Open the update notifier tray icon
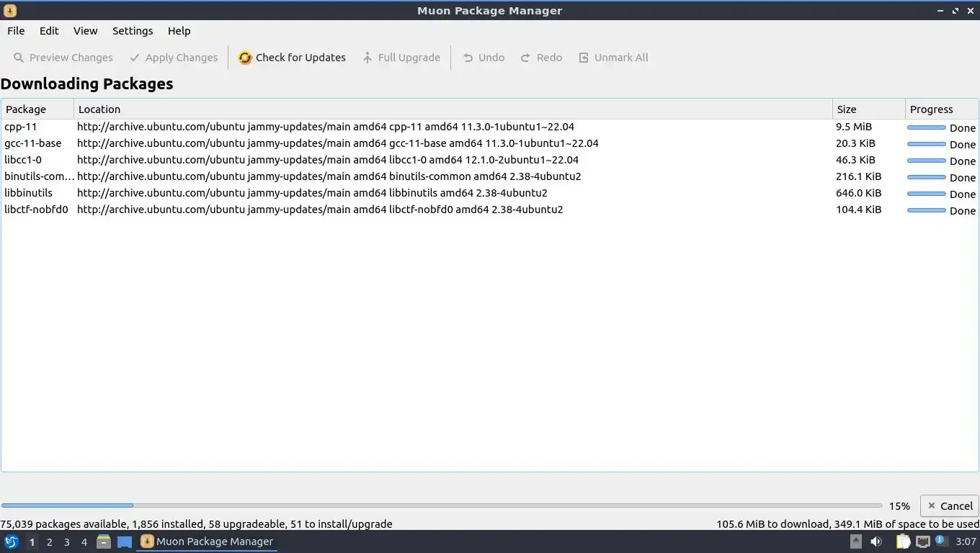This screenshot has width=980, height=553. click(x=941, y=541)
